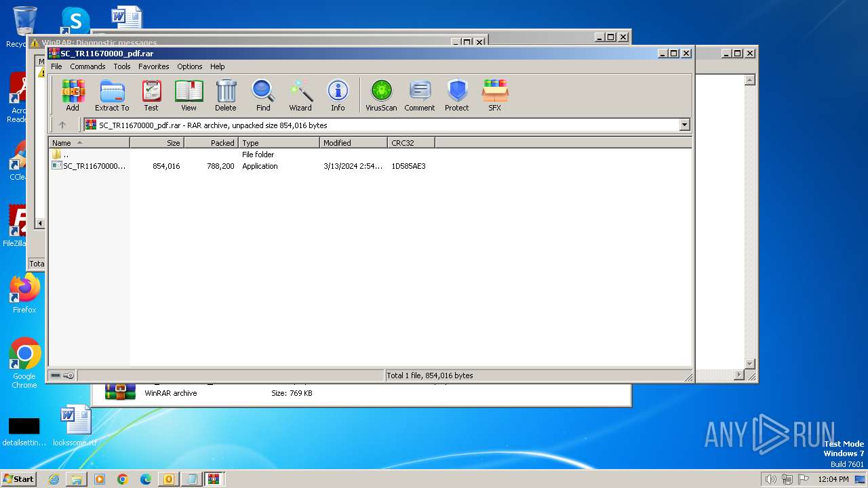This screenshot has height=488, width=868.
Task: Switch to Outlook taskbar button
Action: [168, 479]
